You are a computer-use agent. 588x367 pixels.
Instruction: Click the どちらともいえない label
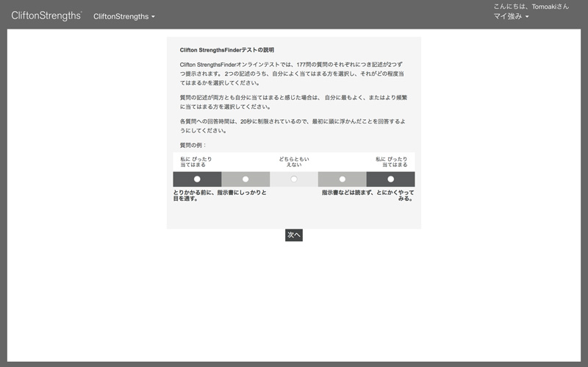pos(294,162)
